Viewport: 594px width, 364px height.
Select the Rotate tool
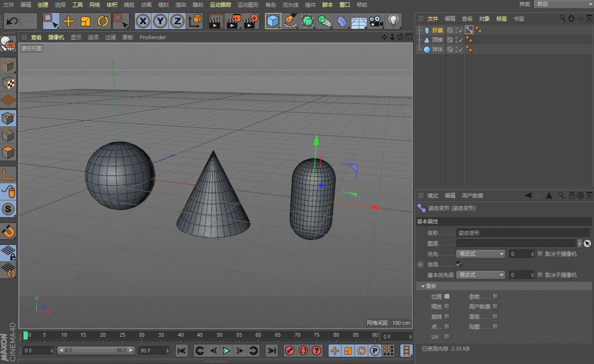click(104, 21)
